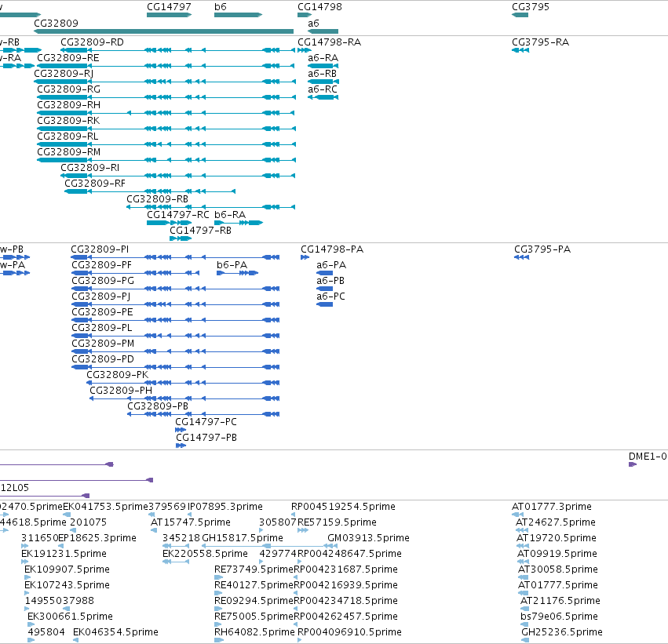Select protein CG32809-PM
Image resolution: width=668 pixels, height=644 pixels.
tap(175, 351)
